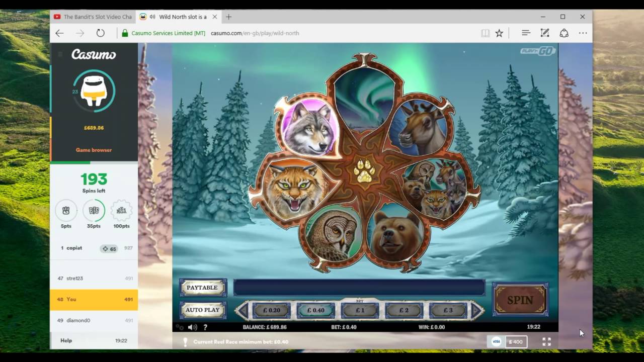
Task: Maximize the Edge browser window
Action: tap(562, 17)
